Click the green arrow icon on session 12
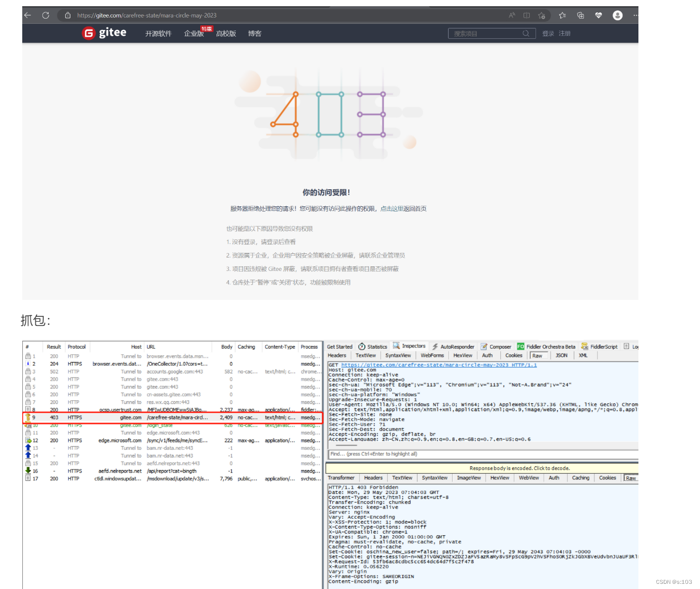Viewport: 700px width, 589px height. click(28, 441)
